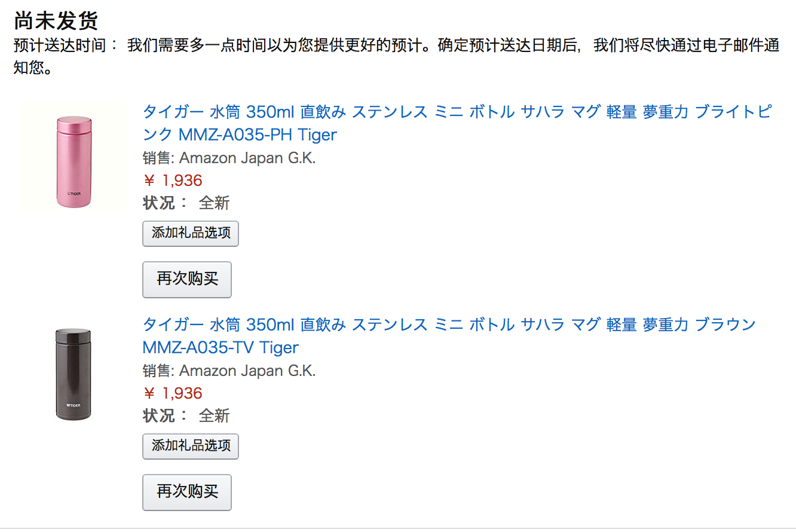Image resolution: width=796 pixels, height=532 pixels.
Task: Click 再次购买 under the pink bottle
Action: coord(187,279)
